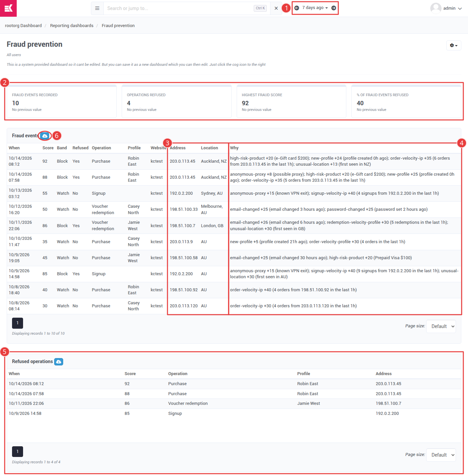
Task: Click Melbourne, AU location cell
Action: point(212,209)
